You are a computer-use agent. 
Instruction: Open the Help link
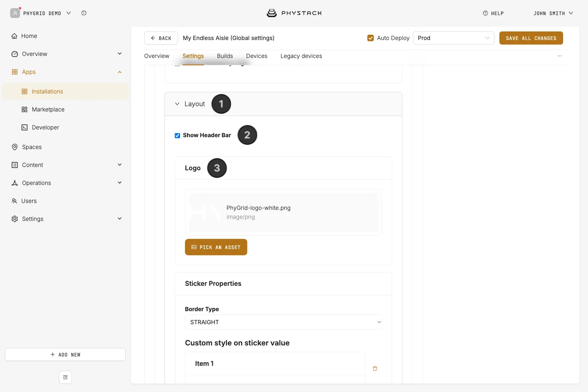coord(493,13)
